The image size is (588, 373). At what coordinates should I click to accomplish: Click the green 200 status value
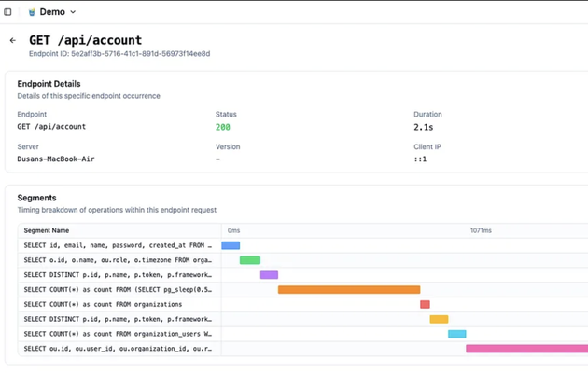pos(222,127)
